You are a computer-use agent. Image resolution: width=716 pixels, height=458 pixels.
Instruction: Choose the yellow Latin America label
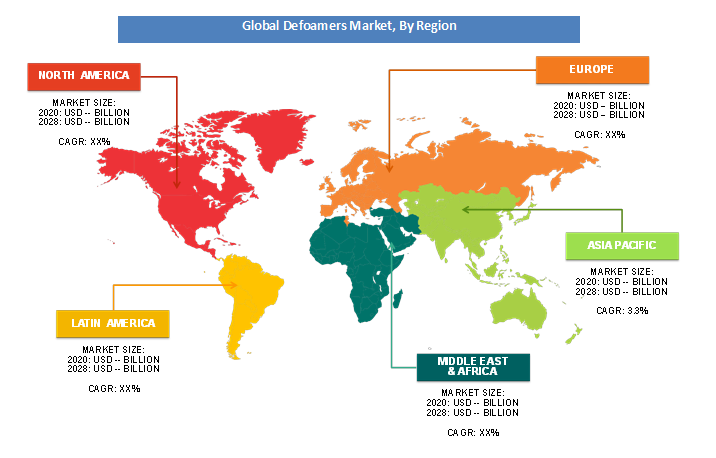point(112,323)
